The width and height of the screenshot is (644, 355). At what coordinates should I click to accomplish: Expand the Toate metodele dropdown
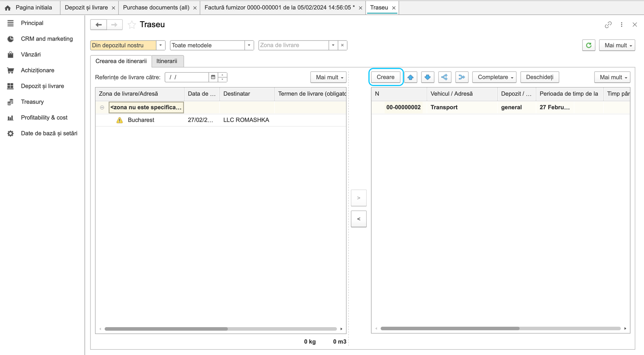pos(249,45)
